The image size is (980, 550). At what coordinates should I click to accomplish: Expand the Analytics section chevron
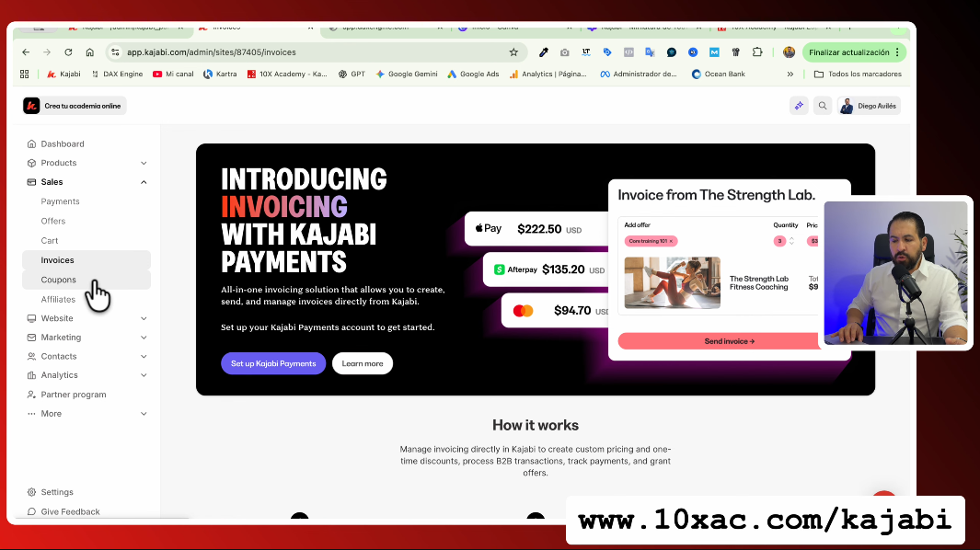pyautogui.click(x=144, y=375)
